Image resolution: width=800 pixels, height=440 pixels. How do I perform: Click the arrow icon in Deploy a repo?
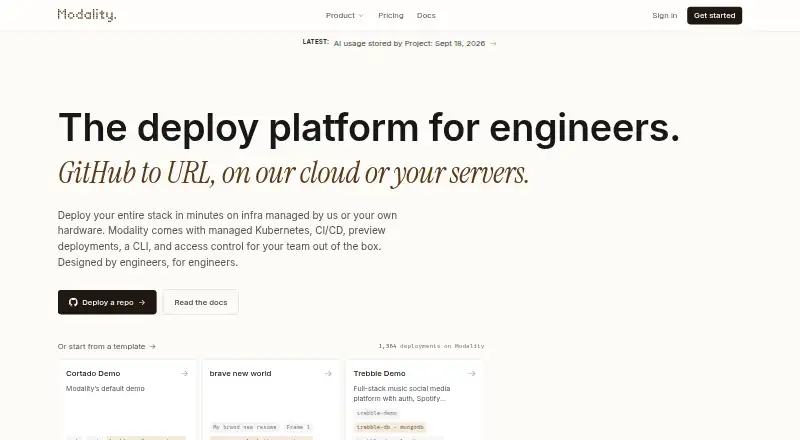pos(142,302)
